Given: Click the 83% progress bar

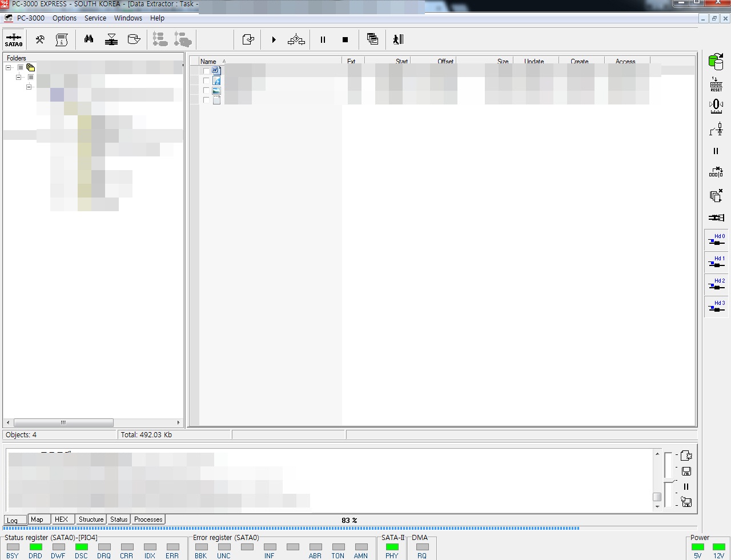Looking at the screenshot, I should click(350, 528).
